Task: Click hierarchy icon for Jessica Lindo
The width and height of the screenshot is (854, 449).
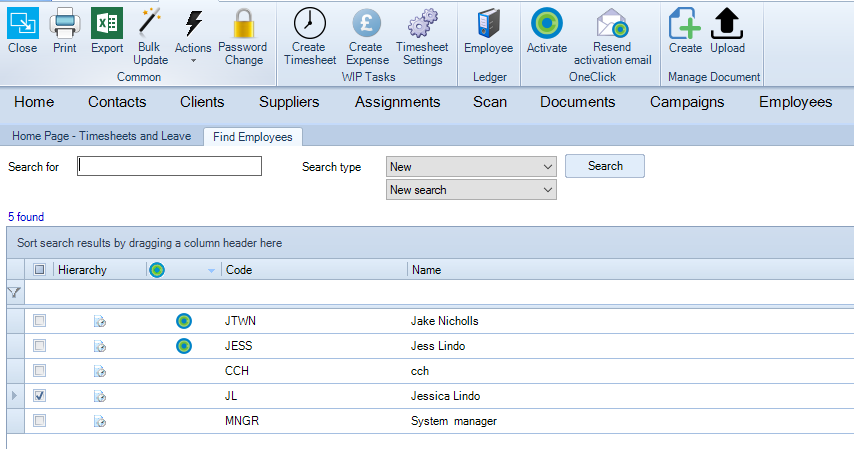Action: [100, 397]
